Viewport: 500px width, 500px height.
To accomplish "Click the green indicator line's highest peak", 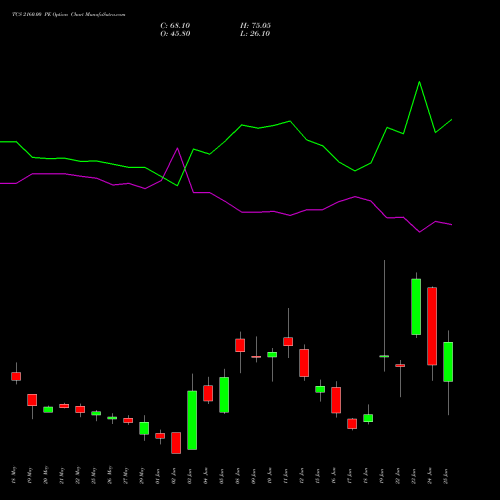I will coord(419,82).
